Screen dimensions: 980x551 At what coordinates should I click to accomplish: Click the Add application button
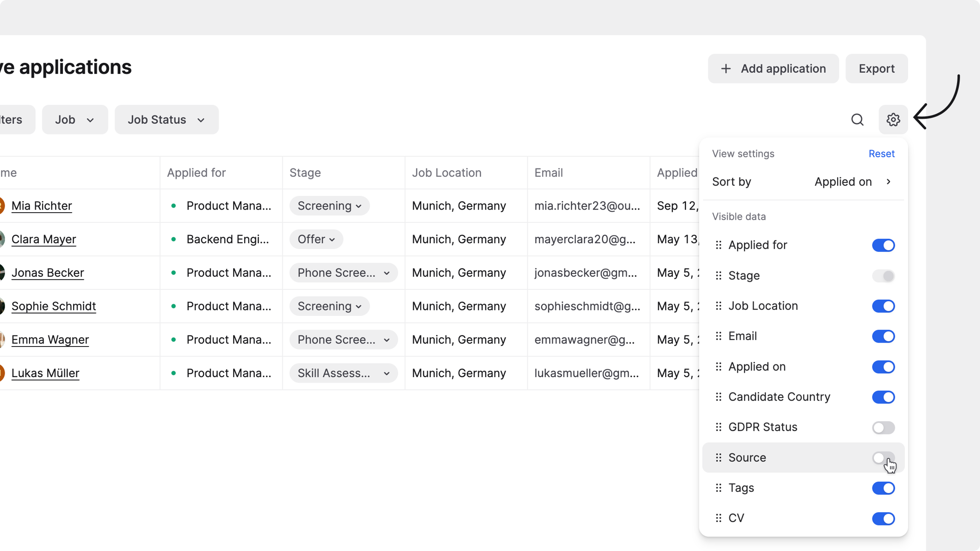(x=773, y=68)
